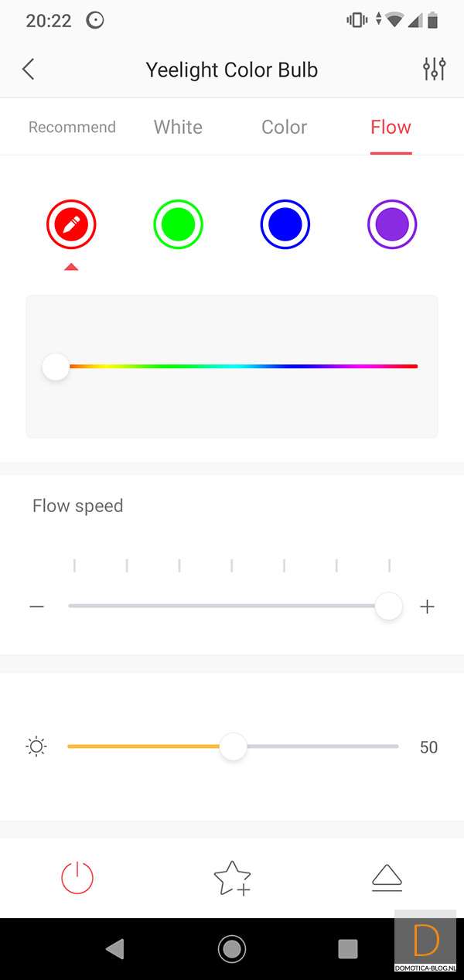Decrease flow speed with the minus icon
The image size is (464, 980).
pyautogui.click(x=36, y=606)
